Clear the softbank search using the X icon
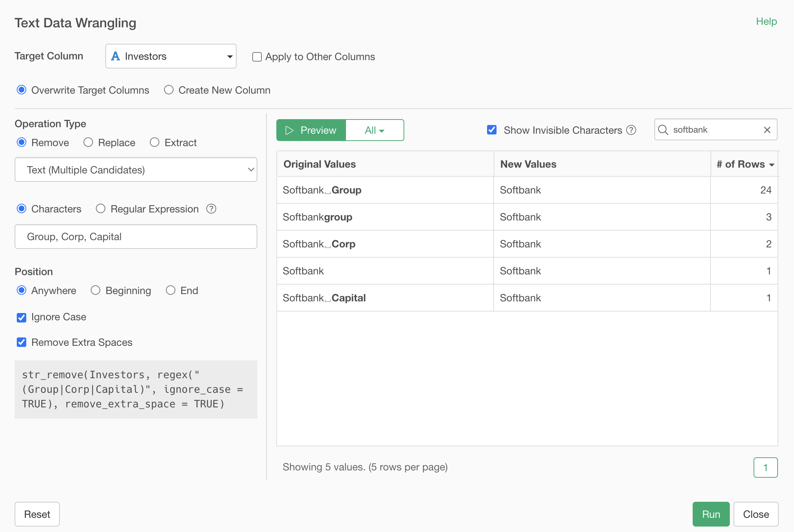794x532 pixels. pos(767,130)
